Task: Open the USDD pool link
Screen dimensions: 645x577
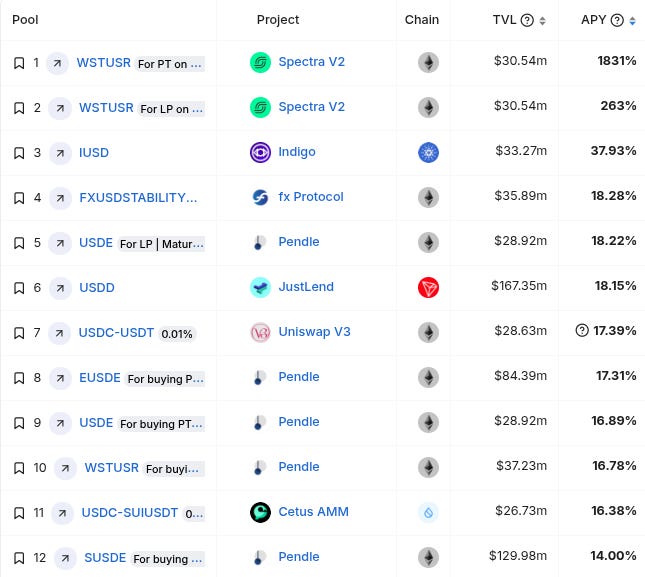Action: click(97, 287)
